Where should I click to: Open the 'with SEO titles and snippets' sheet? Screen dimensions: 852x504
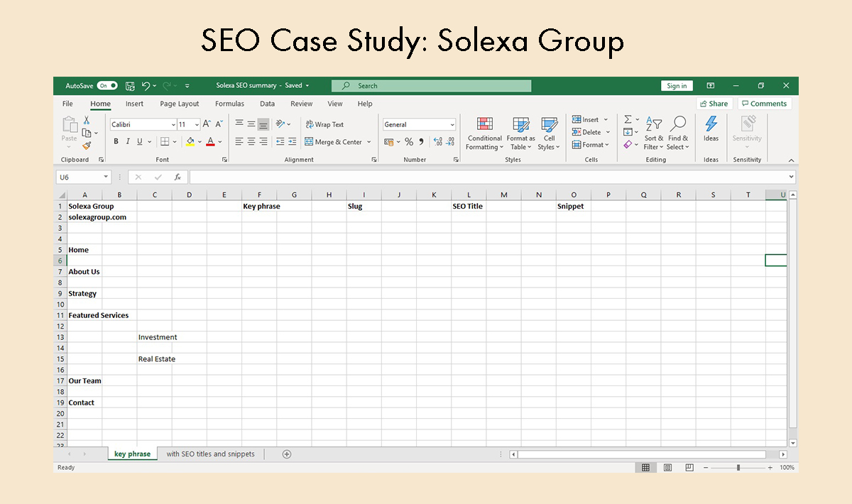(x=211, y=454)
